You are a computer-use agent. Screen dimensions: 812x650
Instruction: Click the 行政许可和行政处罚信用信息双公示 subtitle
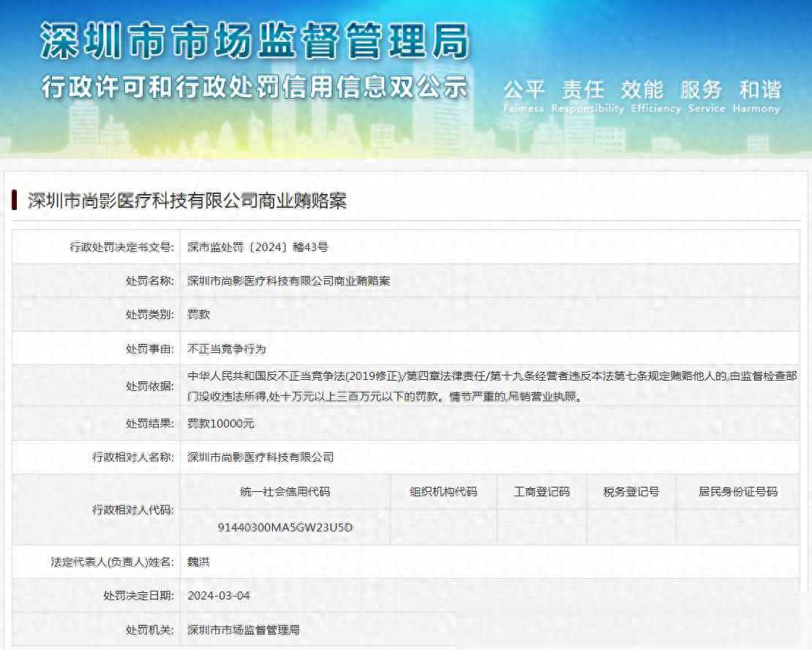[254, 86]
